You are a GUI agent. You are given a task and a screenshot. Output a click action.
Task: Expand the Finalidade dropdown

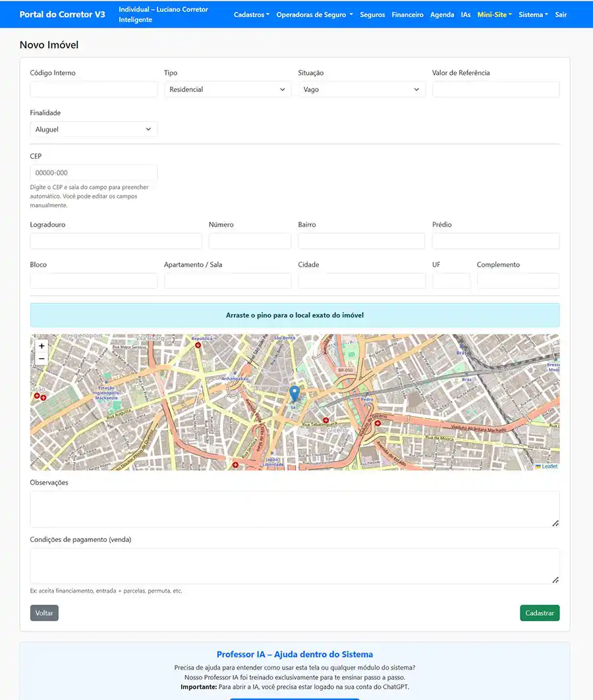point(94,130)
